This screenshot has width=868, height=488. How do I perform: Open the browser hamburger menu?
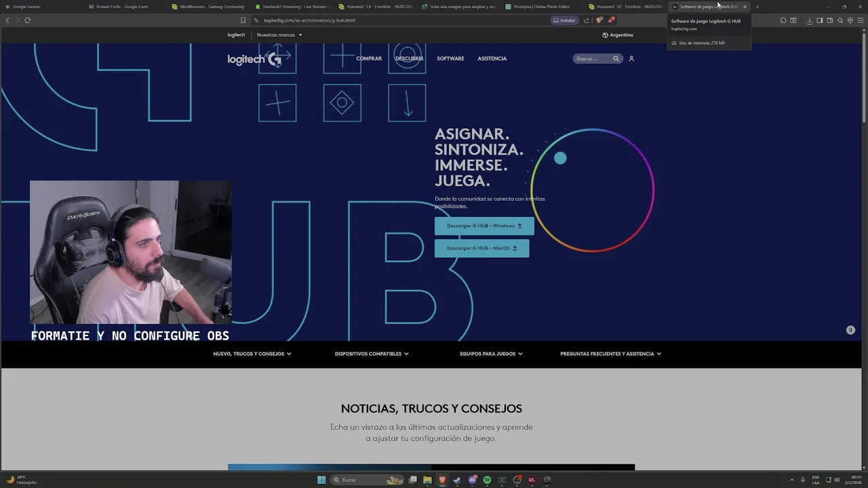pyautogui.click(x=861, y=20)
